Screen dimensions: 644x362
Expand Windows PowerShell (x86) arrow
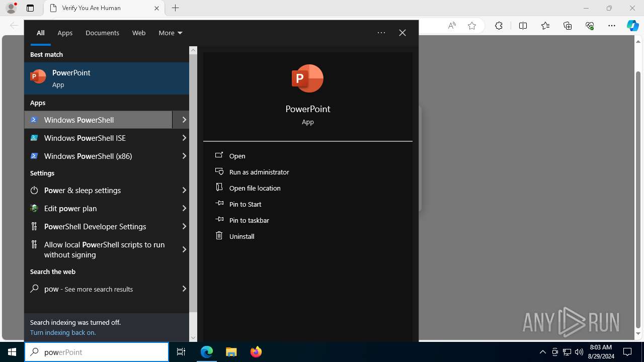pos(184,156)
